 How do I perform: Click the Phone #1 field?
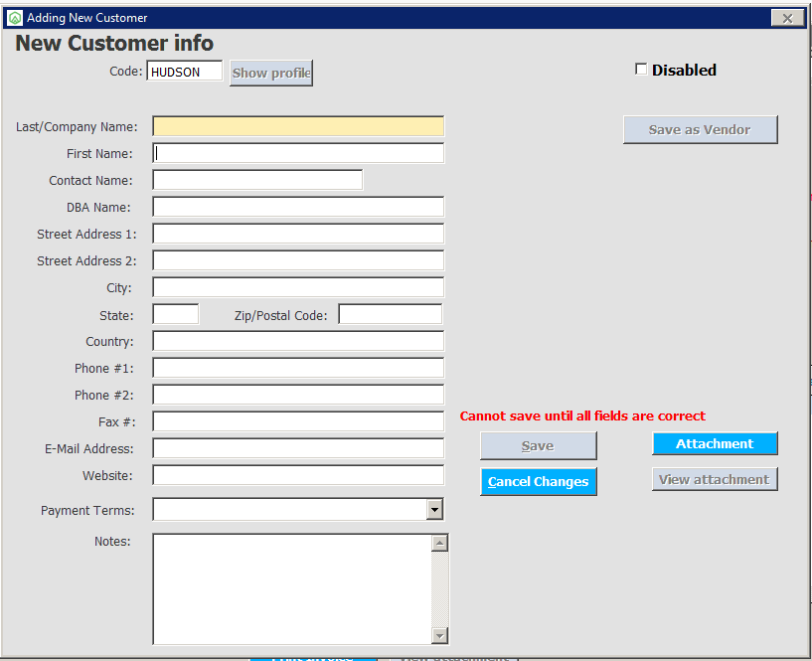[298, 368]
